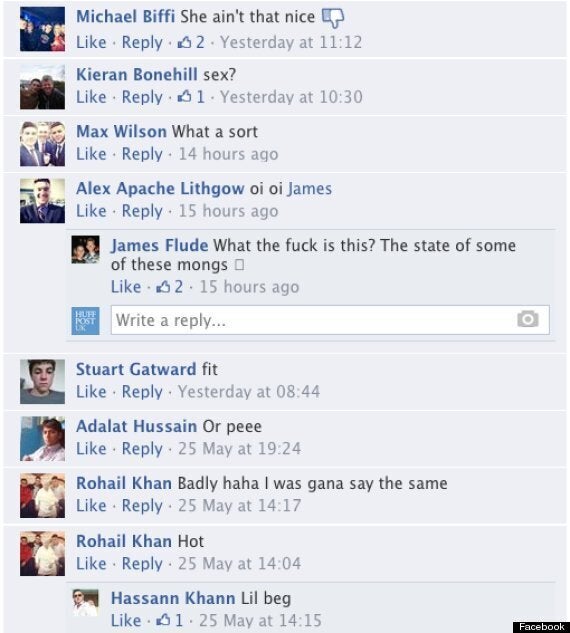Click the '25 May at 14:17' timestamp
Viewport: 570px width, 633px height.
point(240,505)
